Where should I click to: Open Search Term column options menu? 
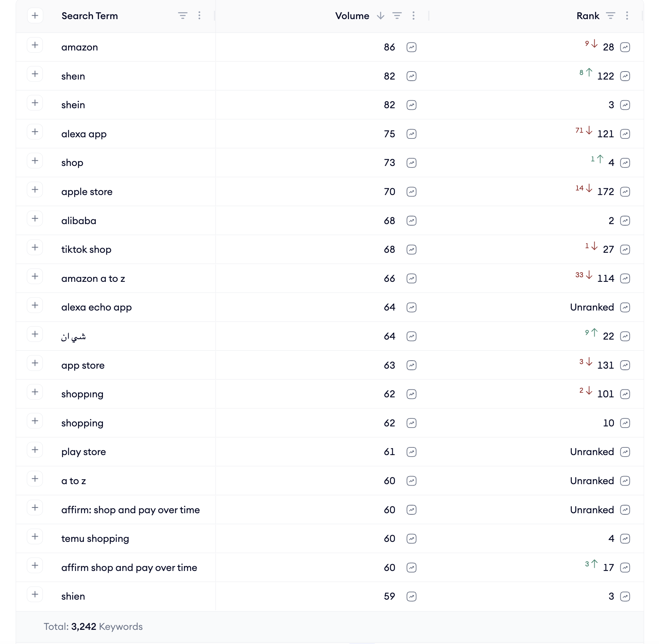[199, 16]
